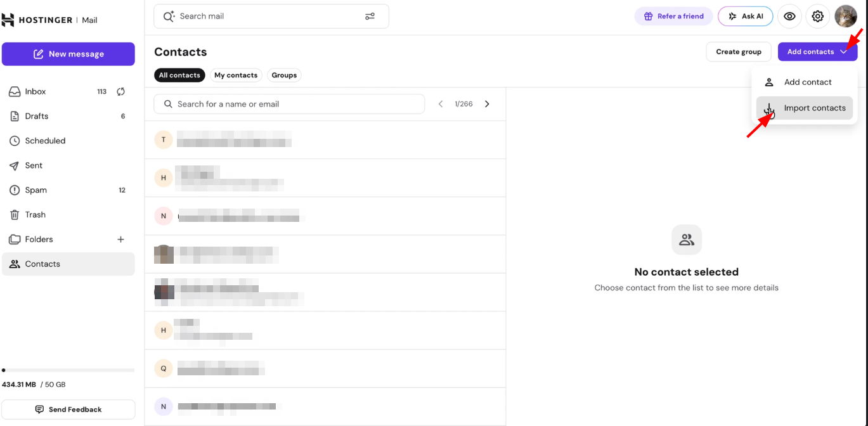Go to next contacts page

click(487, 104)
